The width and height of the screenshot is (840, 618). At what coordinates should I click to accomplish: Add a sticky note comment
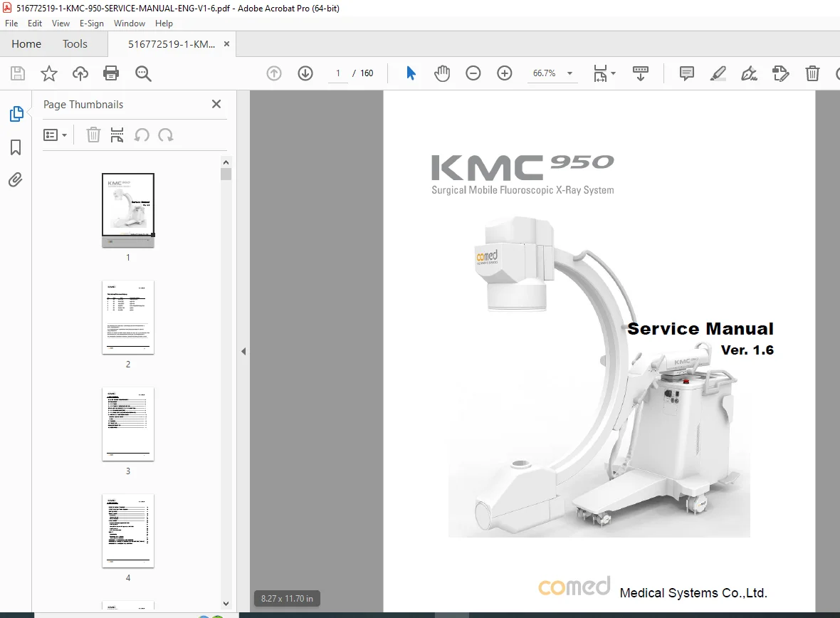pos(687,73)
